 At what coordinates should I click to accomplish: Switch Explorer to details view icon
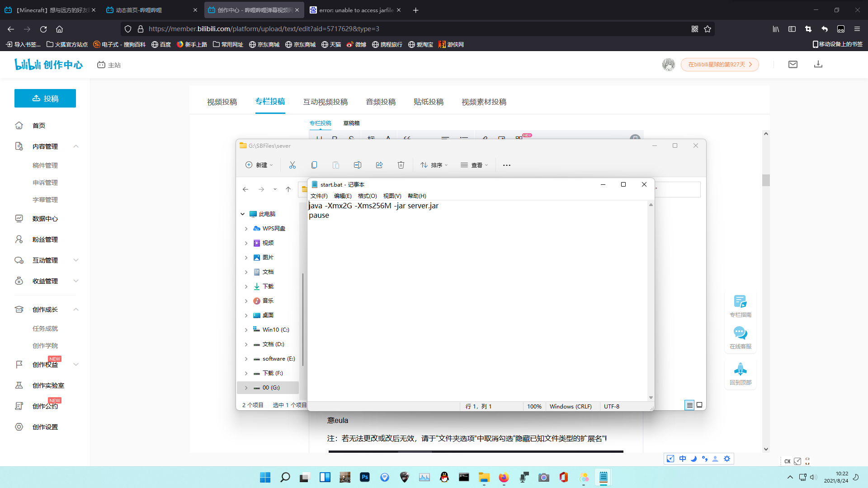point(689,405)
